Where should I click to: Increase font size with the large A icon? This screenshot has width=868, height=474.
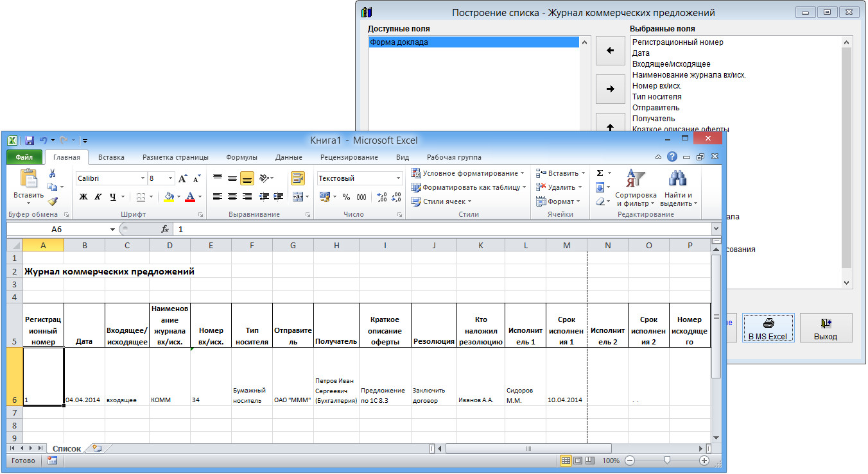pyautogui.click(x=183, y=178)
